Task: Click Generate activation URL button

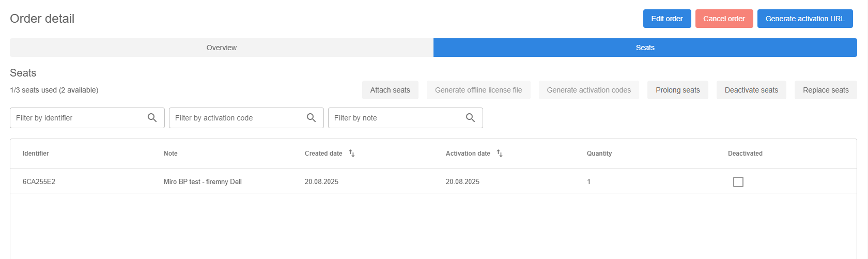Action: point(804,19)
